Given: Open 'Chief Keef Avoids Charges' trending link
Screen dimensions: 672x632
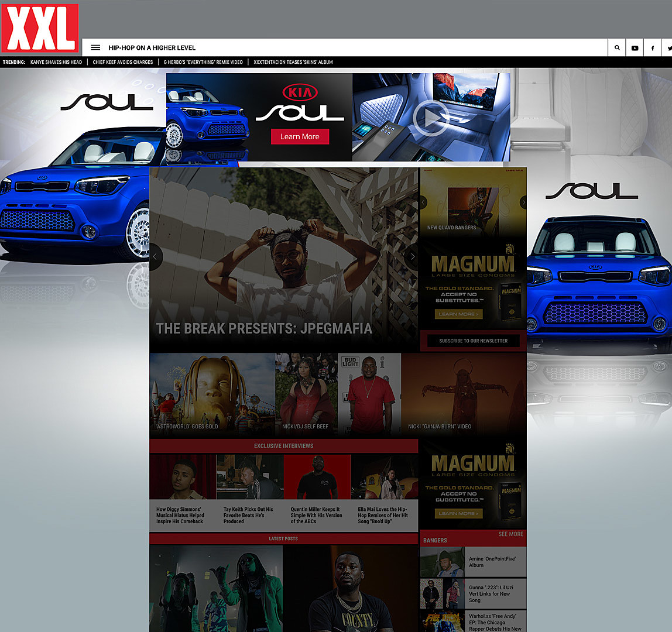Looking at the screenshot, I should [x=122, y=62].
